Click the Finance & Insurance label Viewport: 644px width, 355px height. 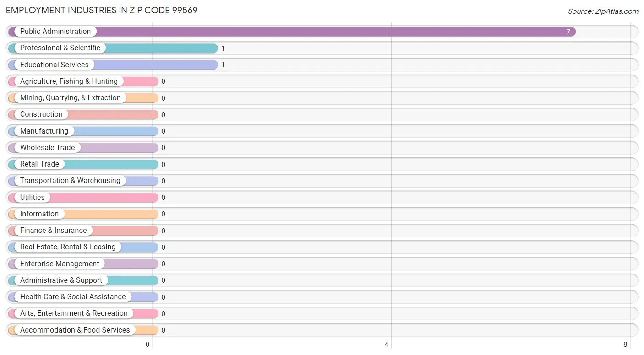coord(53,231)
